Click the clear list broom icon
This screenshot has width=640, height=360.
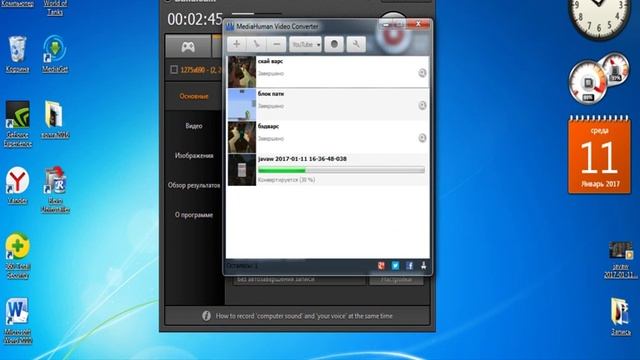[x=256, y=44]
